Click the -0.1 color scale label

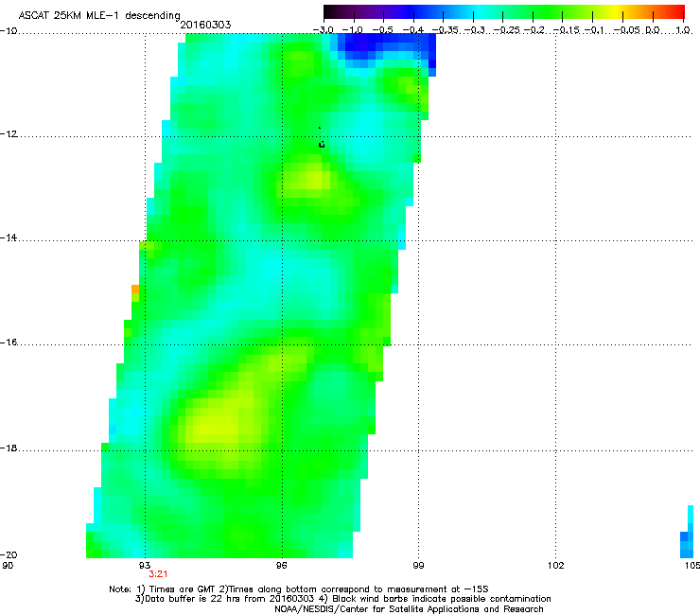click(594, 30)
